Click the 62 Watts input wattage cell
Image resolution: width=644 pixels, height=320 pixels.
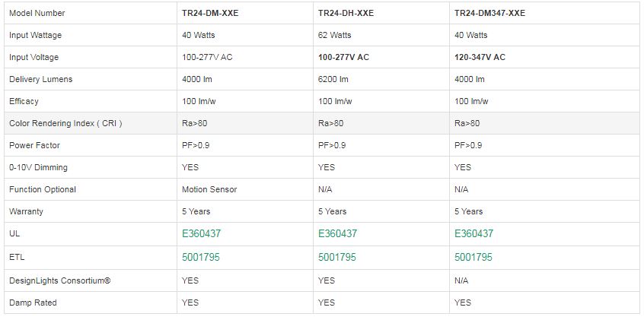pyautogui.click(x=334, y=35)
